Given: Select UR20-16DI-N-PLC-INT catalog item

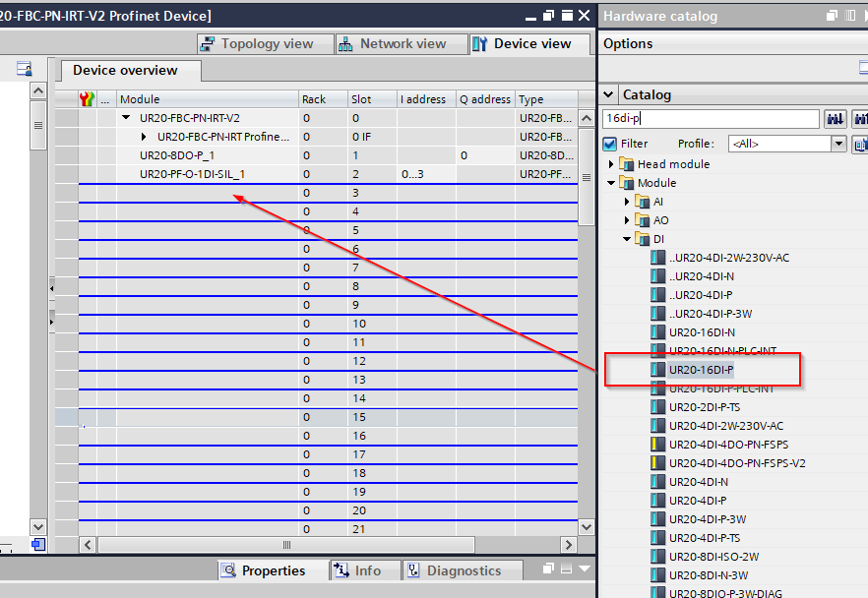Looking at the screenshot, I should pos(722,351).
